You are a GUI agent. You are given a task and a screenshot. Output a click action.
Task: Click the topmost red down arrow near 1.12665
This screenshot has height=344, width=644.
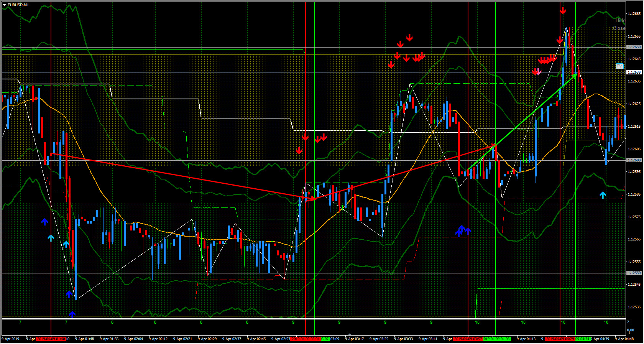[563, 11]
